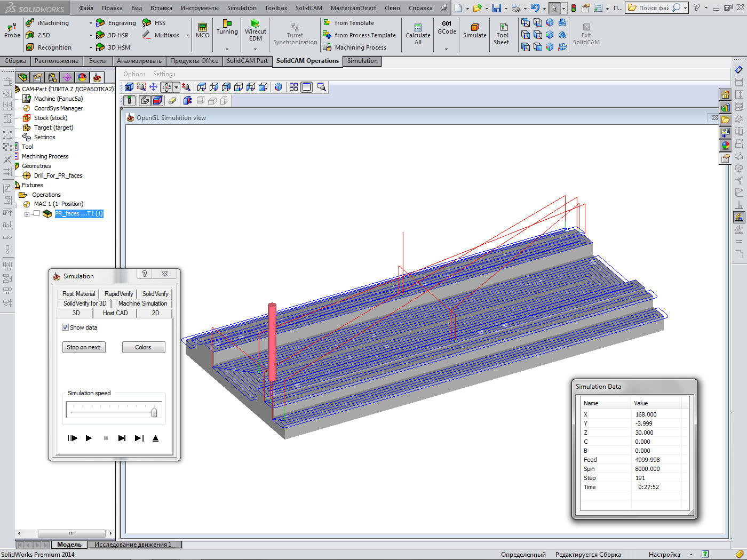The width and height of the screenshot is (747, 560).
Task: Open the SolidWorks home resources icon
Action: [x=725, y=94]
